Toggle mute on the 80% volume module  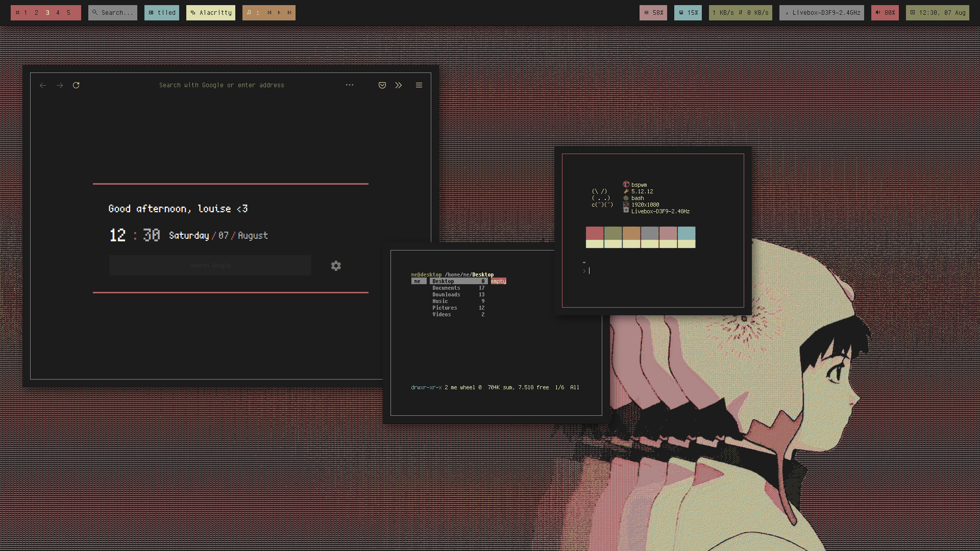[x=885, y=13]
